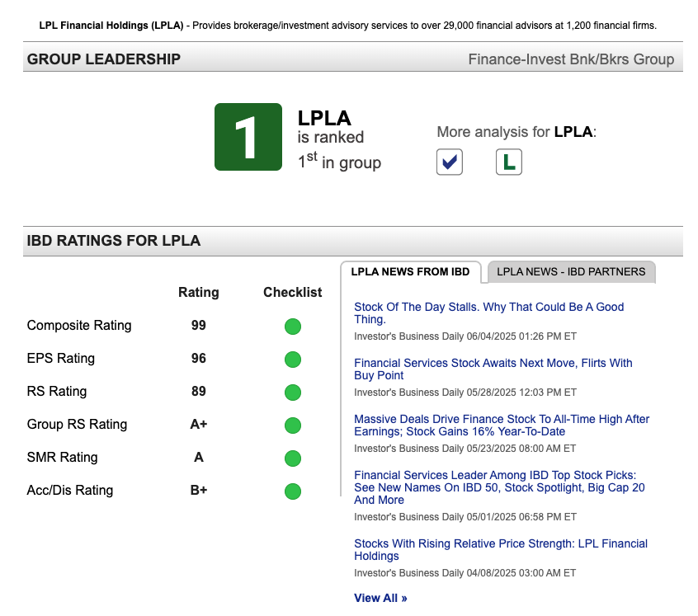Click the View All » link

380,598
